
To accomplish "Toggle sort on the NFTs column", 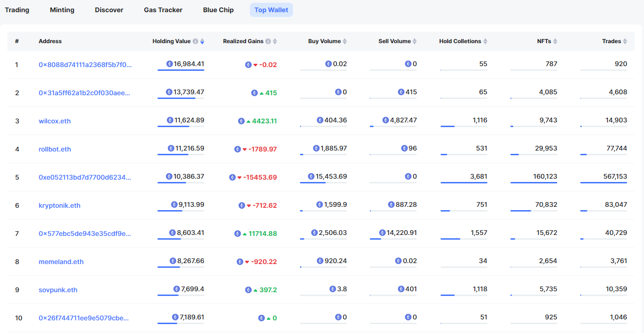I will click(555, 41).
